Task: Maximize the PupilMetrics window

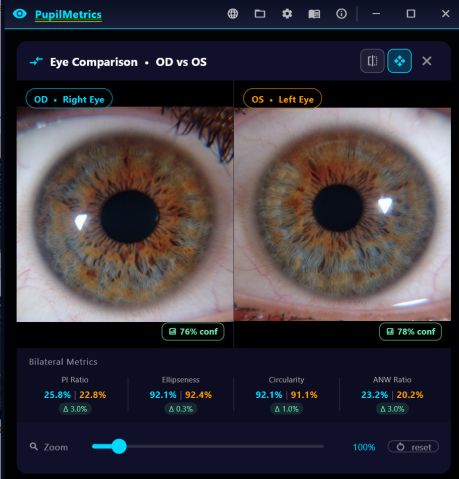Action: [411, 14]
